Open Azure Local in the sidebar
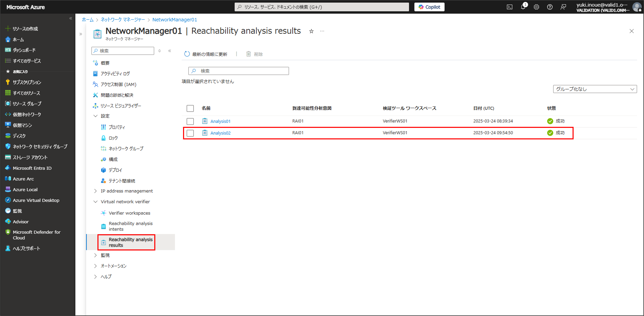The image size is (644, 316). pos(21,190)
